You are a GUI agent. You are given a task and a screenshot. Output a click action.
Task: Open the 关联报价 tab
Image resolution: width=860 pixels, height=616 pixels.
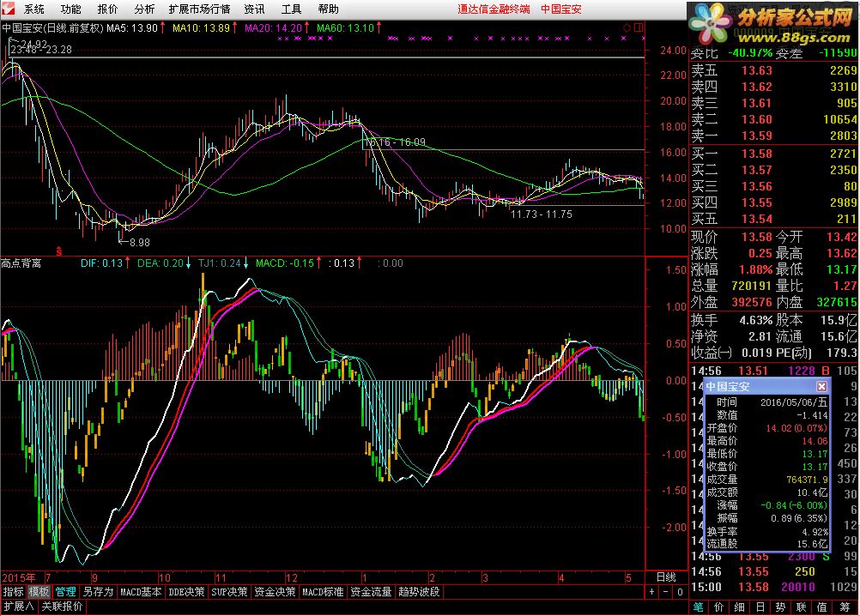coord(62,607)
